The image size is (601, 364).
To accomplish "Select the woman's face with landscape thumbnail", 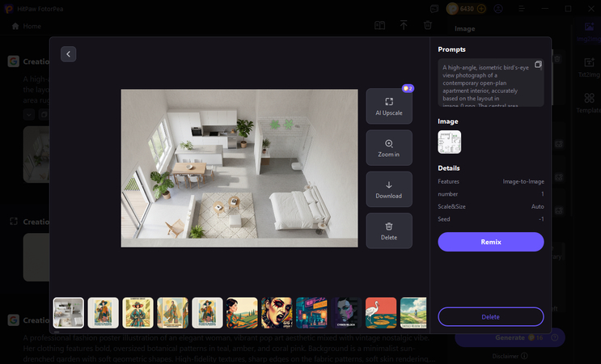I will click(242, 313).
